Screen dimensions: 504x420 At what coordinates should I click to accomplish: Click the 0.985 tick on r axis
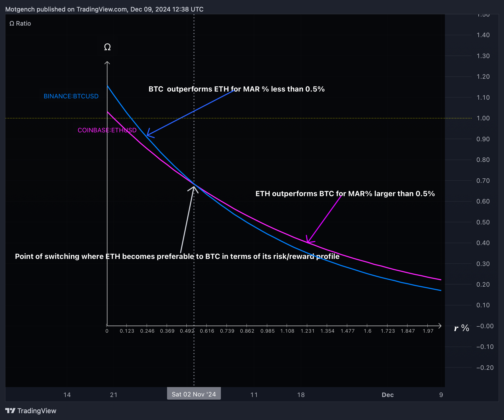(268, 331)
